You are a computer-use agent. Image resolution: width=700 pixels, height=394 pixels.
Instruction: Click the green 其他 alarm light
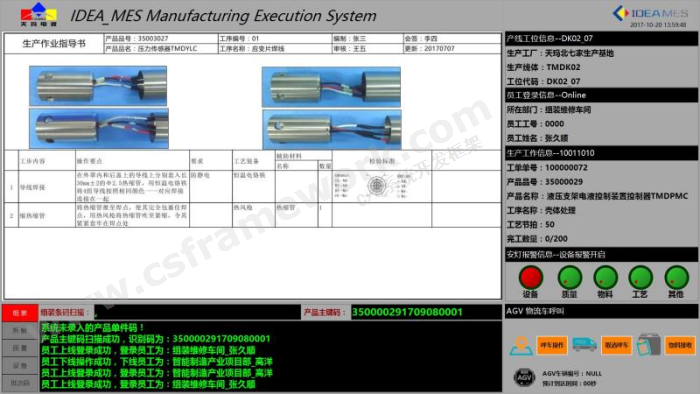coord(676,278)
